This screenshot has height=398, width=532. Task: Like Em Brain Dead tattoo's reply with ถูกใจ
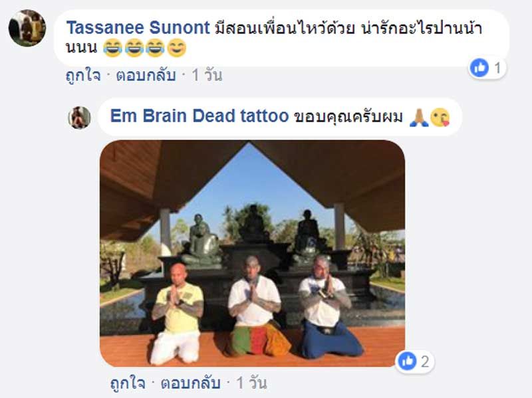(x=128, y=383)
